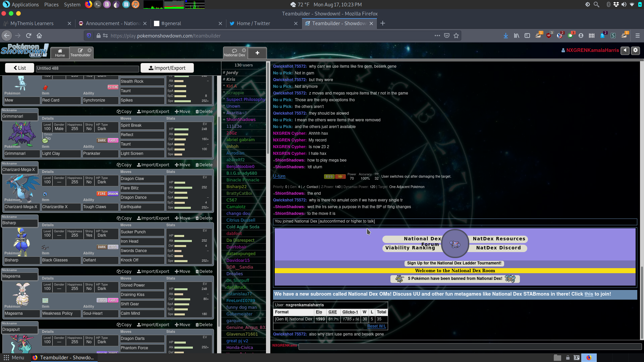Toggle Grimmsnarl's Gmax No setting
The image size is (644, 362).
click(x=48, y=137)
